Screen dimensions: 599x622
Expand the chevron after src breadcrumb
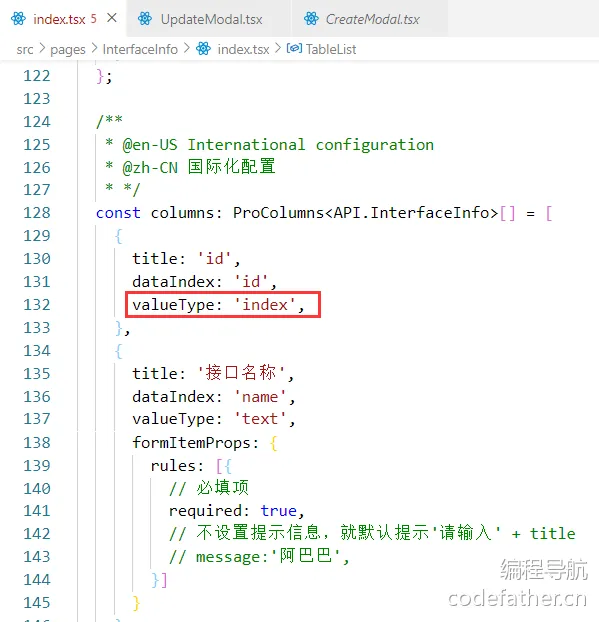[42, 49]
